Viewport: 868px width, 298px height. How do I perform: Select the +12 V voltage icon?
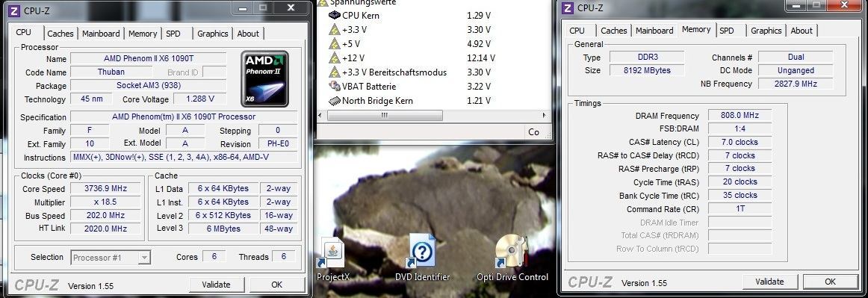point(335,58)
